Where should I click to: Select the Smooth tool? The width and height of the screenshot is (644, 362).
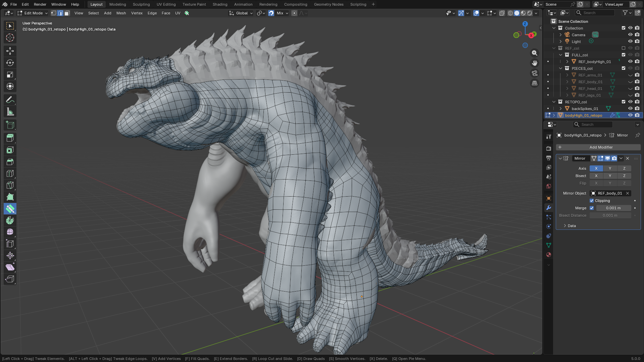(10, 232)
